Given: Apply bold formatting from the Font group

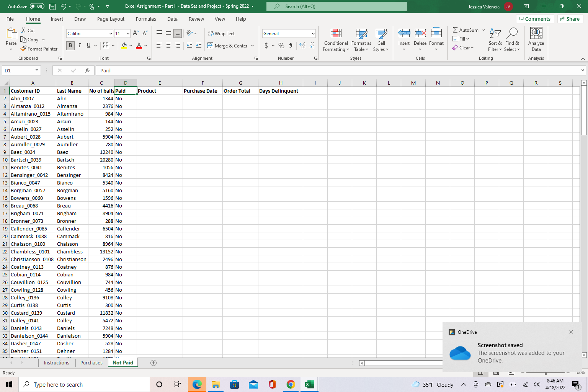Looking at the screenshot, I should click(x=70, y=46).
